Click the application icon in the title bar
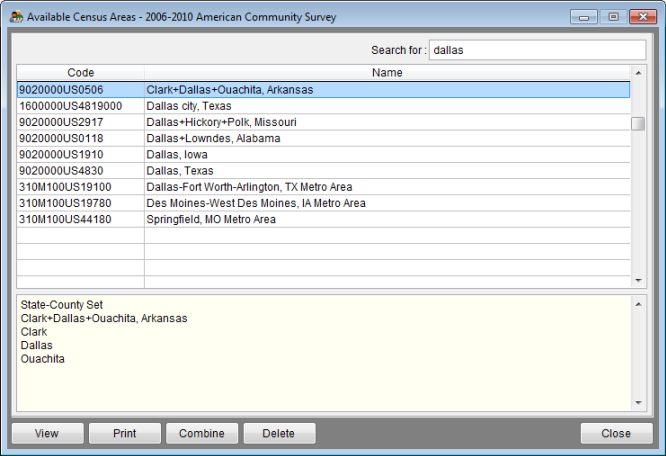 pyautogui.click(x=17, y=17)
